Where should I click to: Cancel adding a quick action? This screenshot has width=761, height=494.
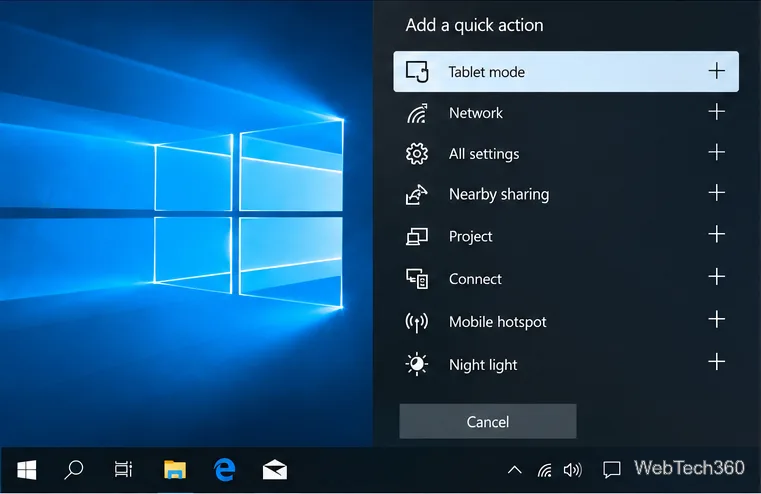point(488,421)
